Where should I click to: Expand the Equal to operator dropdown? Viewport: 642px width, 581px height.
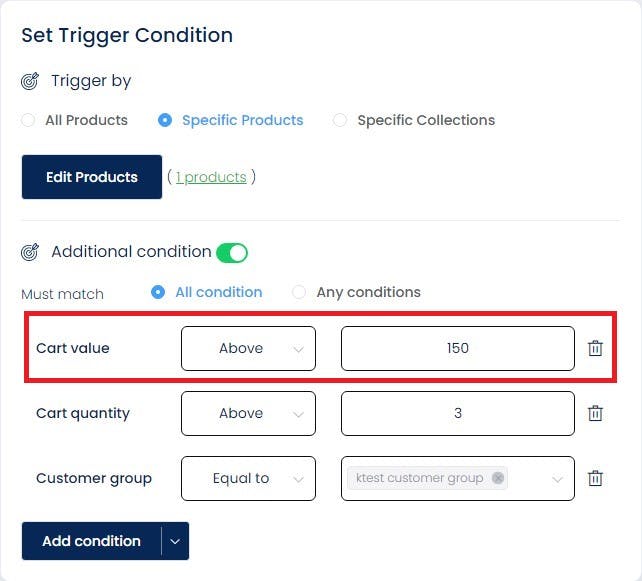click(248, 478)
